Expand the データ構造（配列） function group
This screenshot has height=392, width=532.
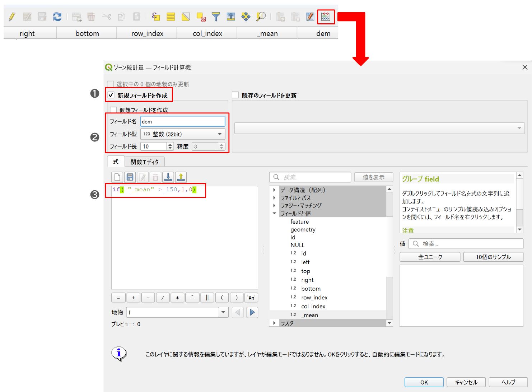pyautogui.click(x=274, y=190)
